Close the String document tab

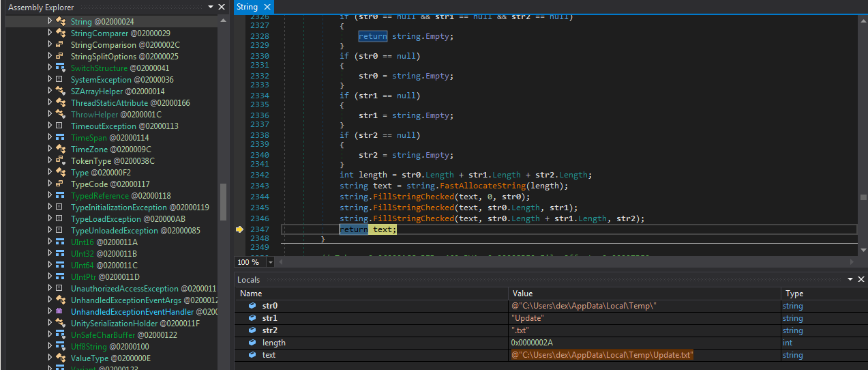click(x=267, y=7)
